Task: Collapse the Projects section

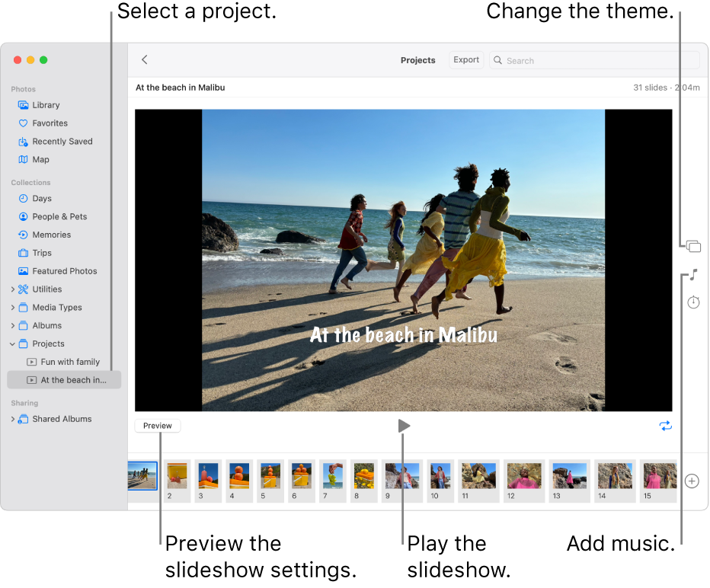Action: 13,344
